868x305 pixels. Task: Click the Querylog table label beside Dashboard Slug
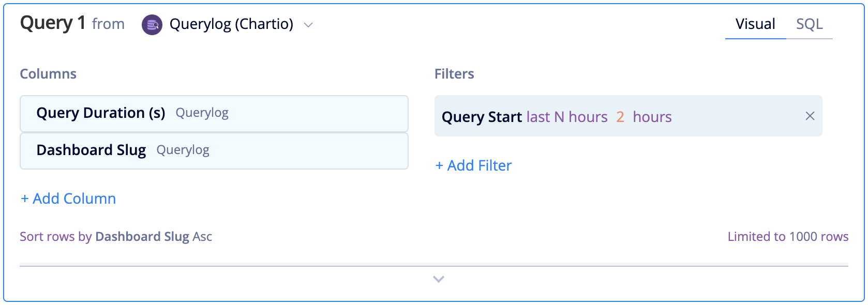tap(183, 150)
